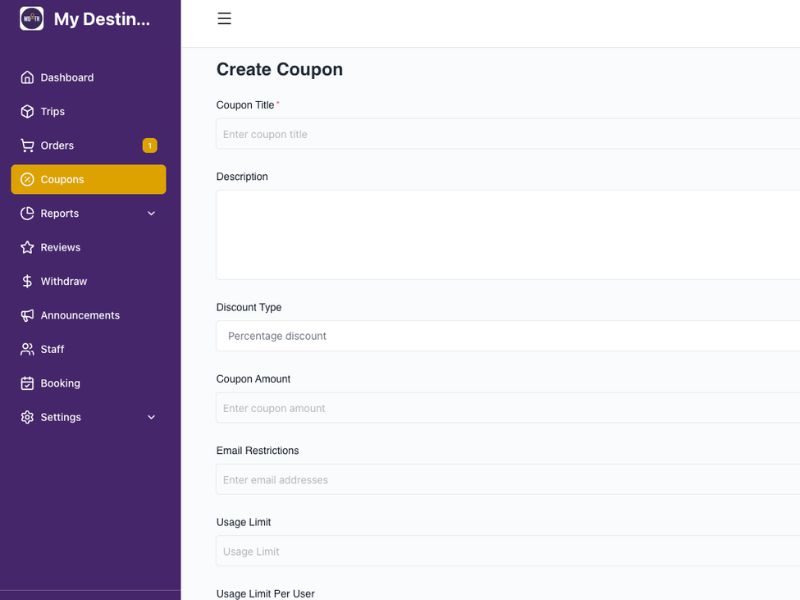Image resolution: width=800 pixels, height=600 pixels.
Task: Focus the Coupon Title input field
Action: pos(508,134)
